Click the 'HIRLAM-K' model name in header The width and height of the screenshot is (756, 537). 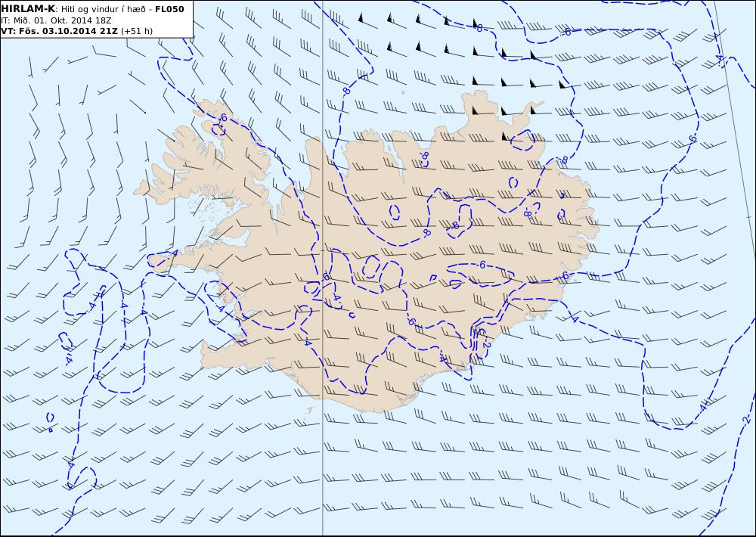(x=28, y=9)
